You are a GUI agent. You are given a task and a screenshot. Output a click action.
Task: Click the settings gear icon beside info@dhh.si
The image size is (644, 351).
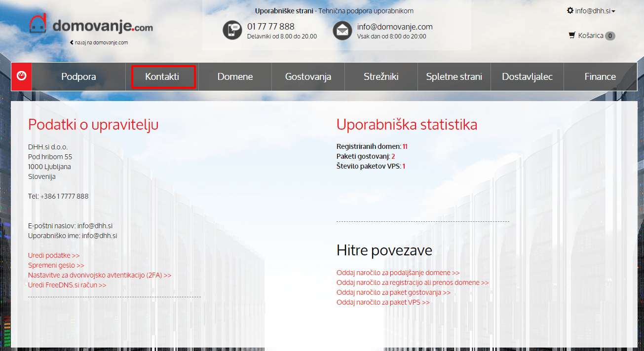570,10
